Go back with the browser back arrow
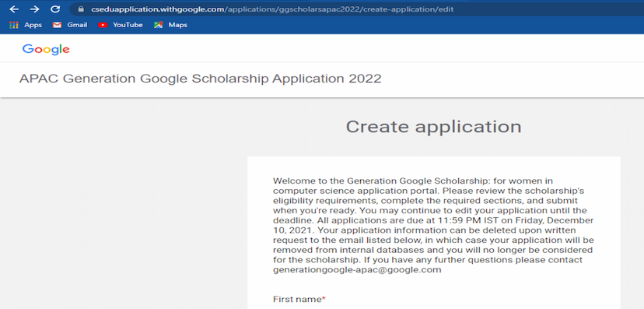This screenshot has width=644, height=309. 14,9
